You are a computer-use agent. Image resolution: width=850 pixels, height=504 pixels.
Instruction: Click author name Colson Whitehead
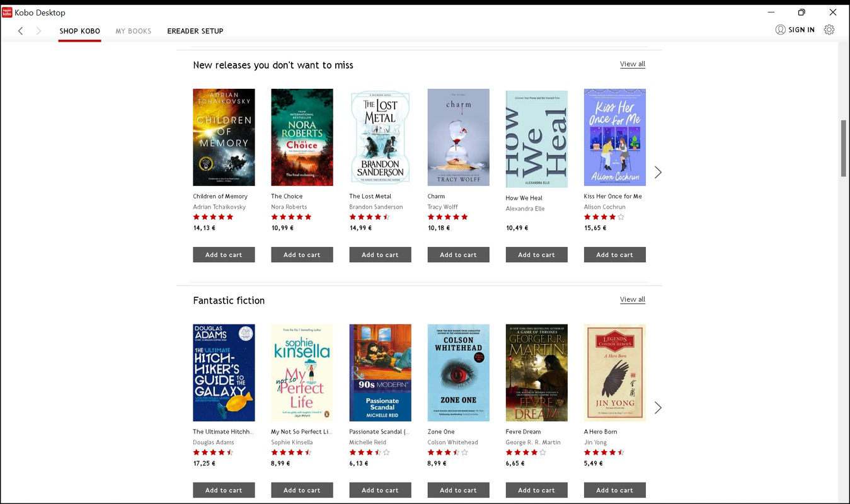pyautogui.click(x=452, y=442)
